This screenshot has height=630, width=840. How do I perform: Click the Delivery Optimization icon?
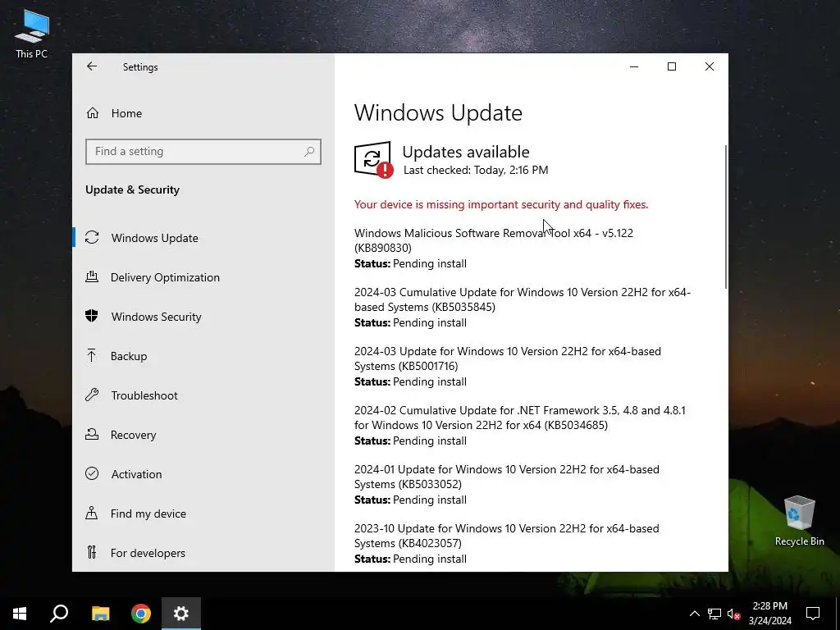(92, 277)
